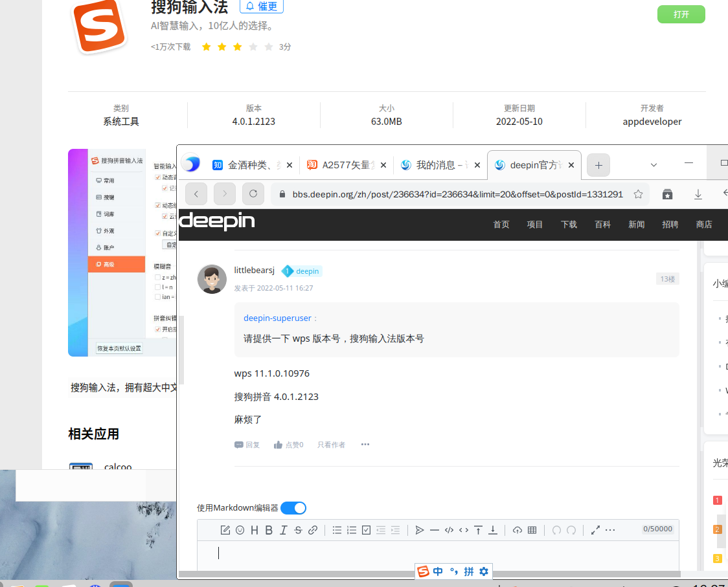This screenshot has width=728, height=587.
Task: Switch to the 金酒种类 Zhihu tab
Action: 247,165
